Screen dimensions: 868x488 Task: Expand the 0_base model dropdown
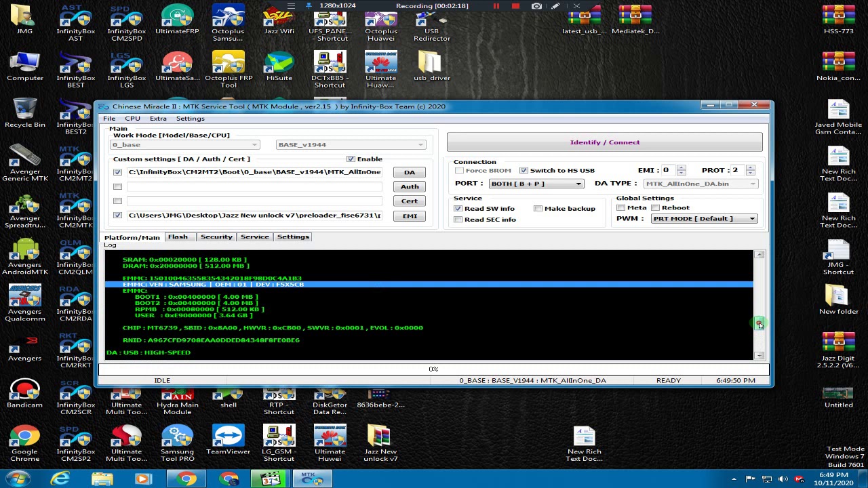click(x=185, y=144)
